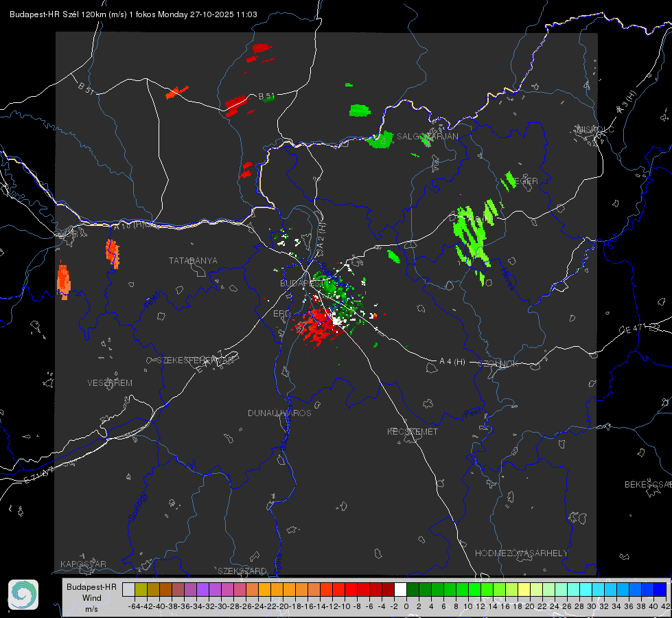Click the 'A 4 (H)' road label
The height and width of the screenshot is (618, 672).
click(452, 362)
